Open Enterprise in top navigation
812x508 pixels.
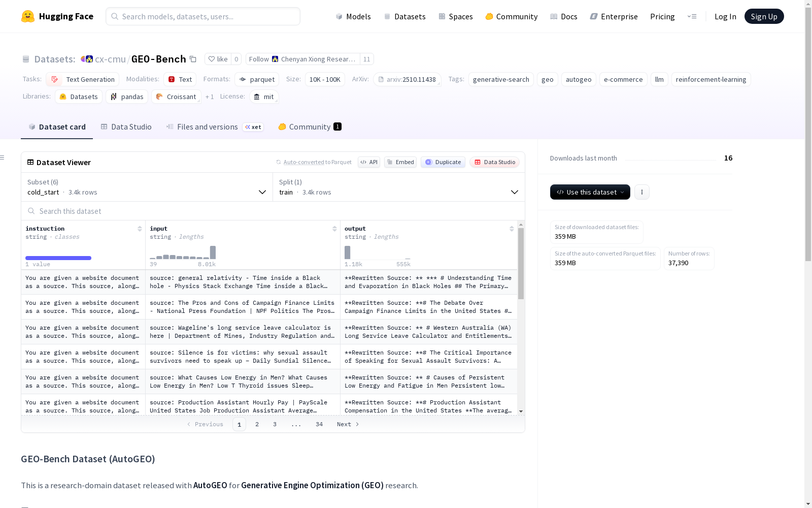pyautogui.click(x=614, y=16)
